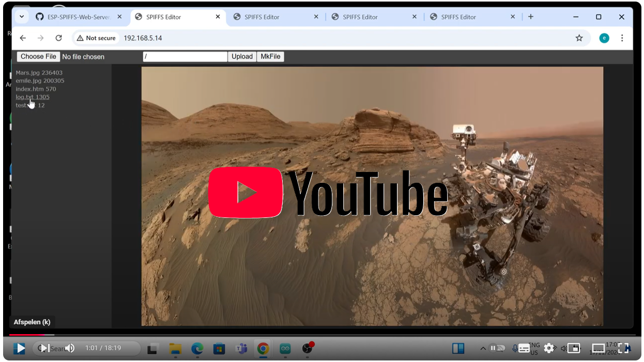Screen dimensions: 644x362
Task: Seek along the red video progress bar
Action: point(27,335)
